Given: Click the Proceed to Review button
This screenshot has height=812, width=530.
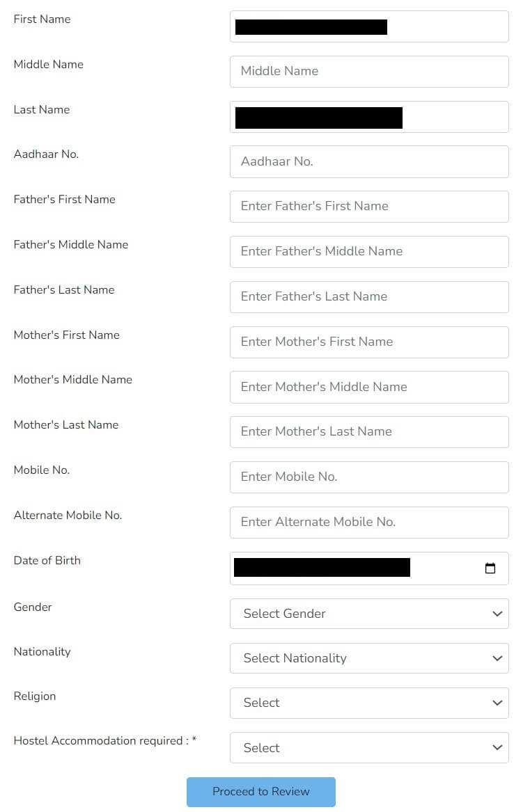Looking at the screenshot, I should 261,792.
